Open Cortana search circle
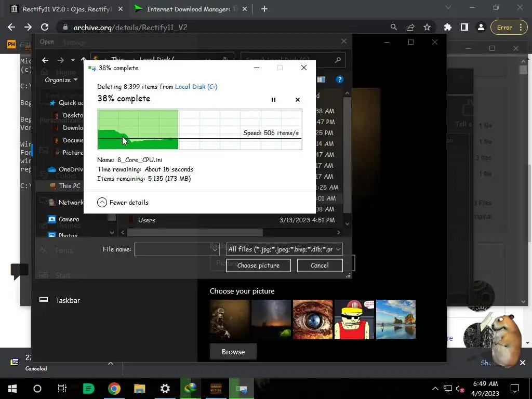 point(37,389)
